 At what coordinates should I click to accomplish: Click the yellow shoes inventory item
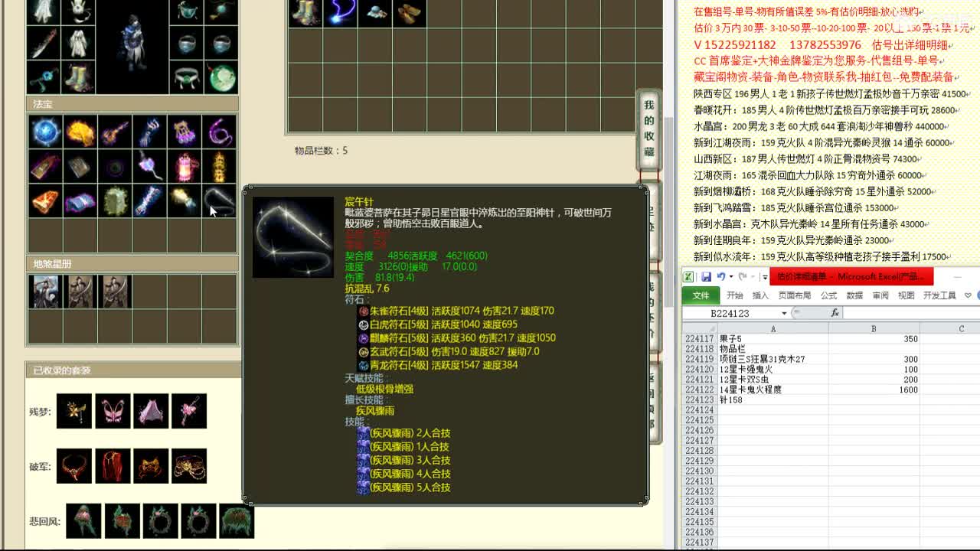click(410, 13)
